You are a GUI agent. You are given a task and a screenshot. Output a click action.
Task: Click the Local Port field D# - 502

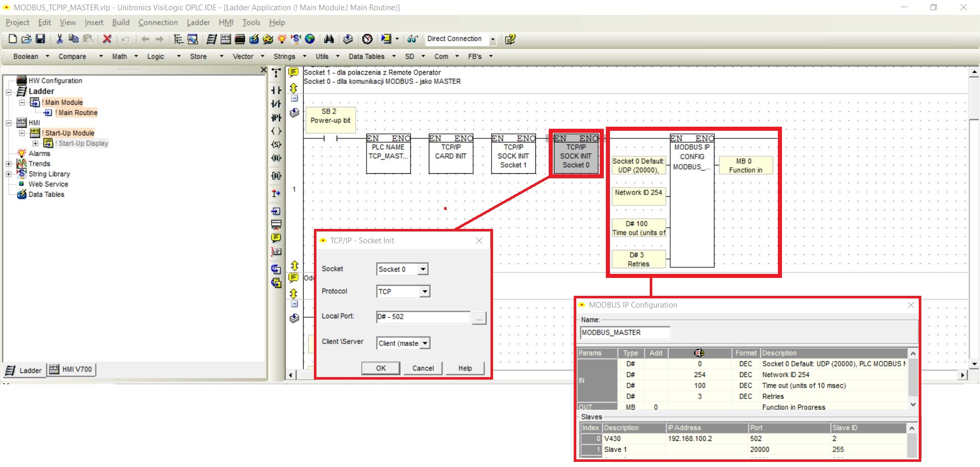pyautogui.click(x=423, y=317)
